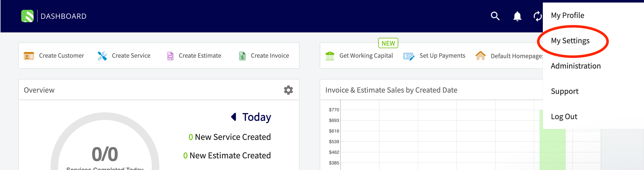
Task: Select Support menu option
Action: (x=565, y=91)
